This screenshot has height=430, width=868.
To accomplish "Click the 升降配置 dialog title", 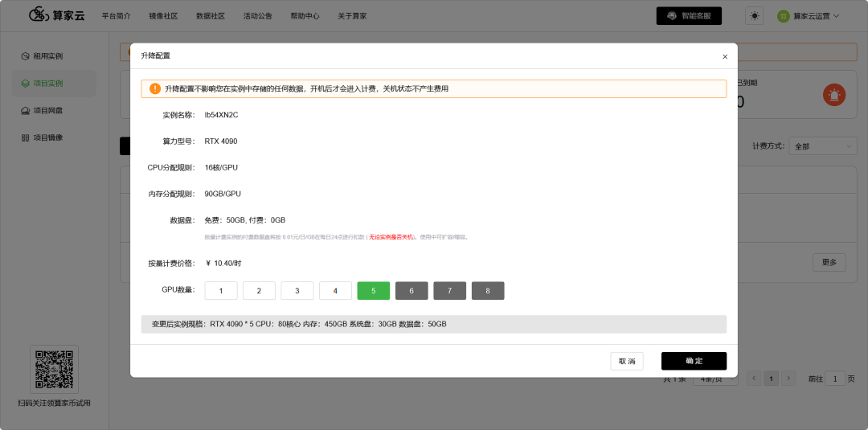I will pyautogui.click(x=156, y=56).
